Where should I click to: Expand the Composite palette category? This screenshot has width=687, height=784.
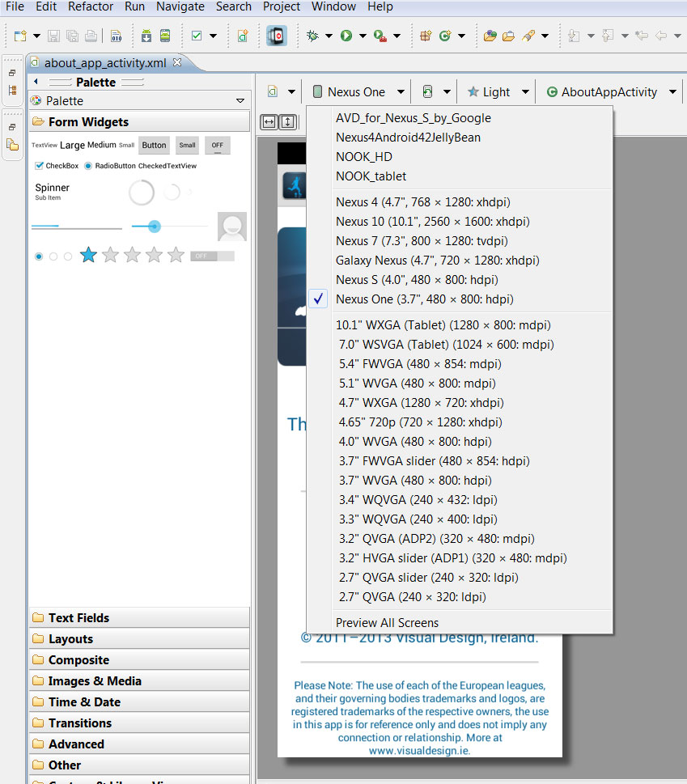click(x=139, y=660)
